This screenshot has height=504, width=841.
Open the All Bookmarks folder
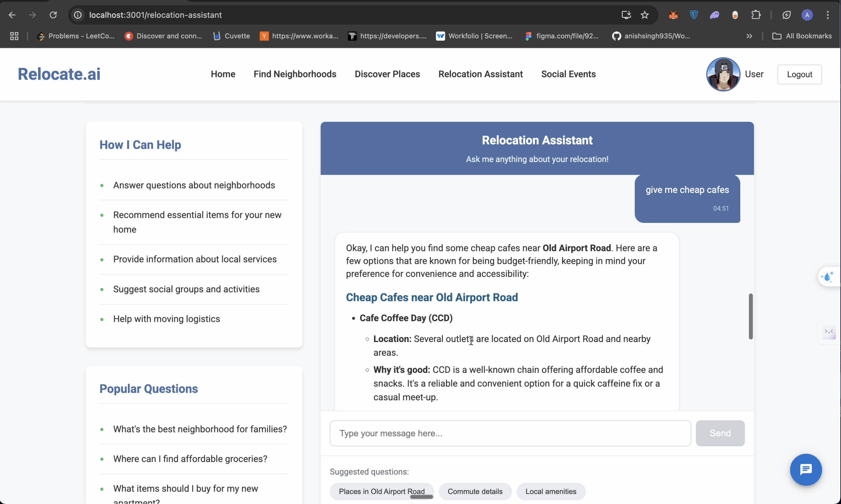(x=802, y=36)
